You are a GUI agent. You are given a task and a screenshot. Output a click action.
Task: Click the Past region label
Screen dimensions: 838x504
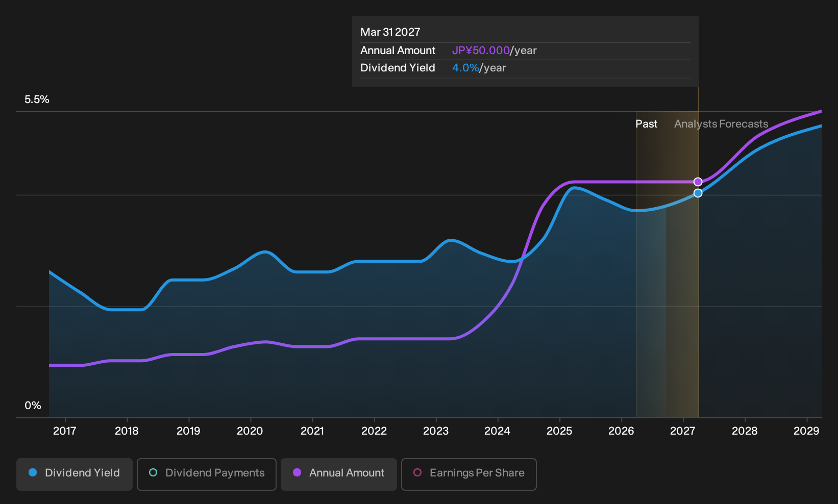click(x=646, y=124)
